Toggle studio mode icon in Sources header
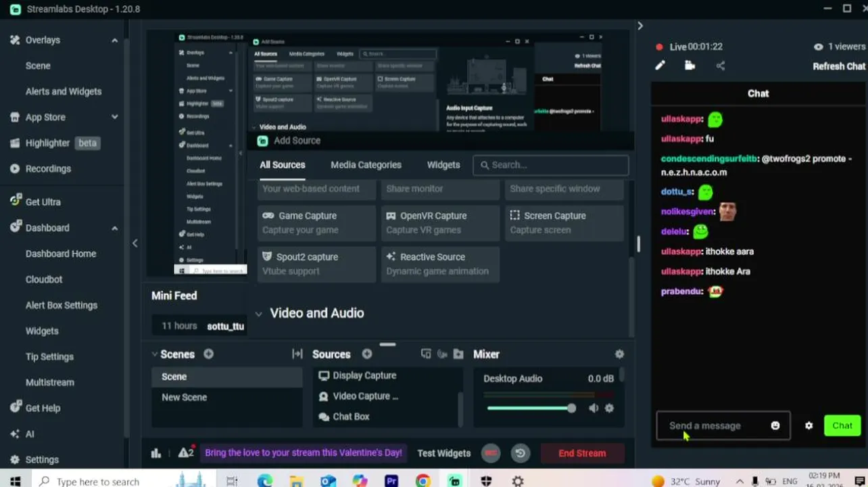Viewport: 868px width, 487px height. [x=426, y=354]
